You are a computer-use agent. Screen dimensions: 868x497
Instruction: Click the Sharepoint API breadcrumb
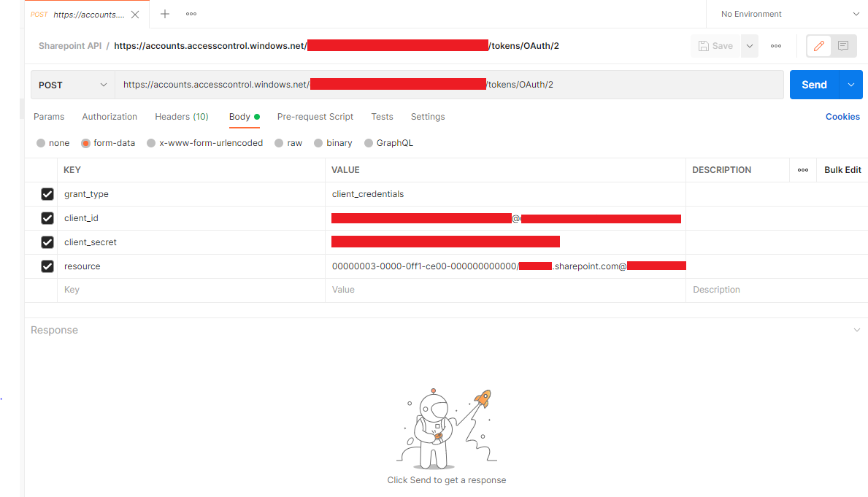tap(70, 46)
